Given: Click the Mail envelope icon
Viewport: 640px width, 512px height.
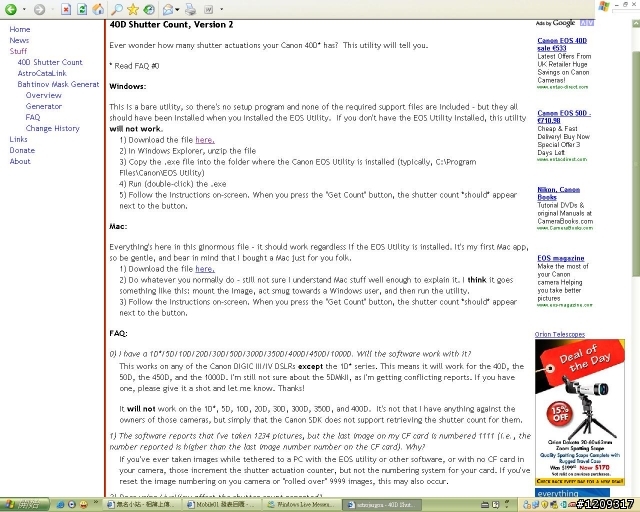Looking at the screenshot, I should pyautogui.click(x=167, y=9).
